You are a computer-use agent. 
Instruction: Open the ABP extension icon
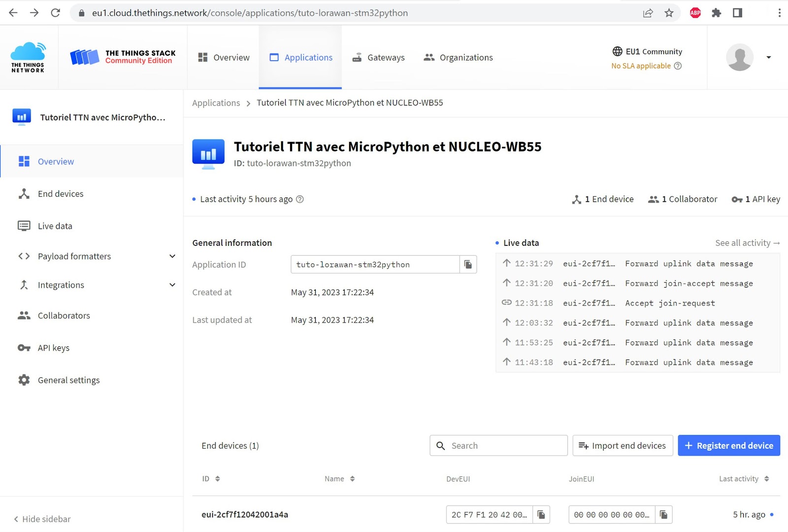695,13
